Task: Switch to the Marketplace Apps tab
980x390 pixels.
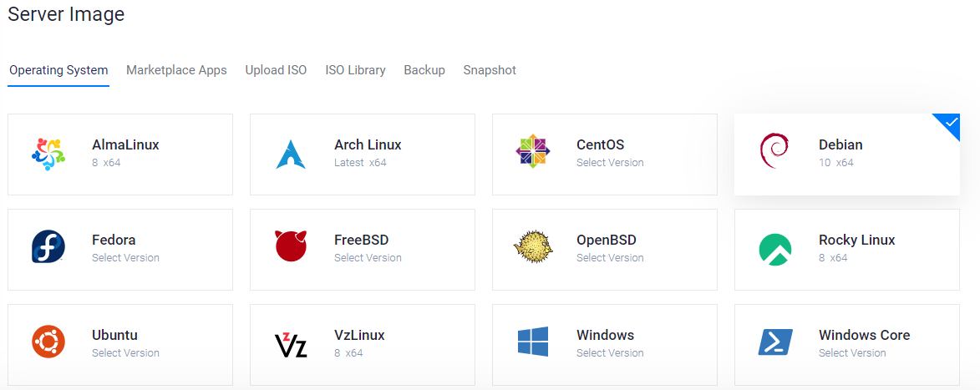Action: tap(176, 70)
